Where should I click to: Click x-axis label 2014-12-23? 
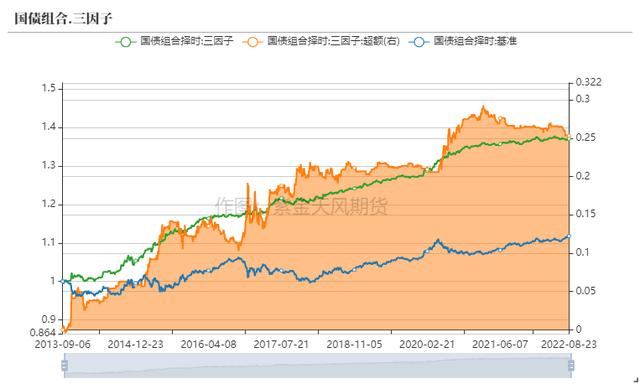tap(136, 344)
